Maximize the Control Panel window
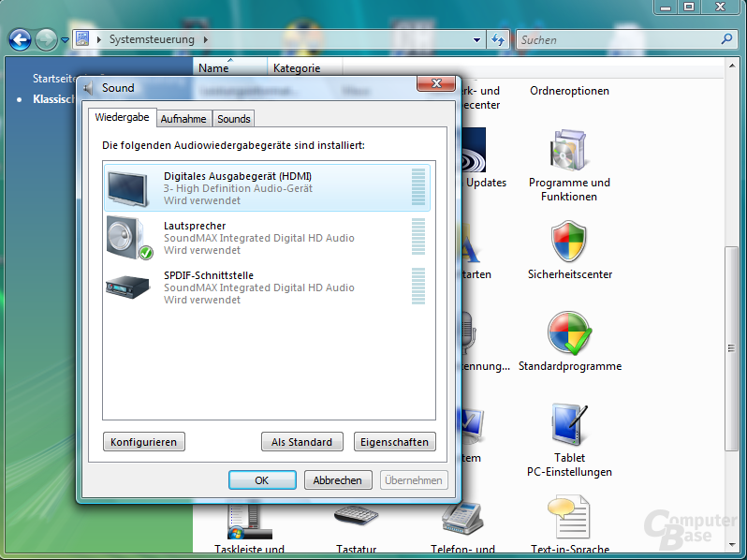Screen dimensions: 747x560 [689, 7]
